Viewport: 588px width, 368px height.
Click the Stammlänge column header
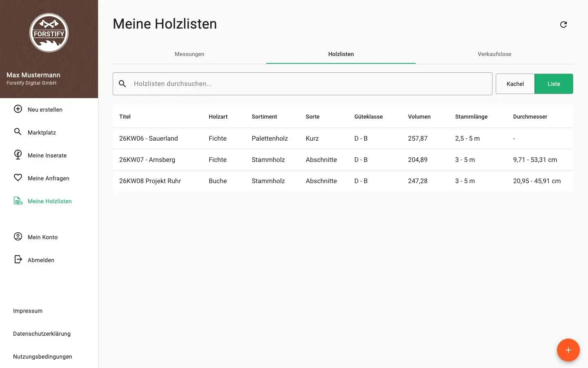(471, 117)
